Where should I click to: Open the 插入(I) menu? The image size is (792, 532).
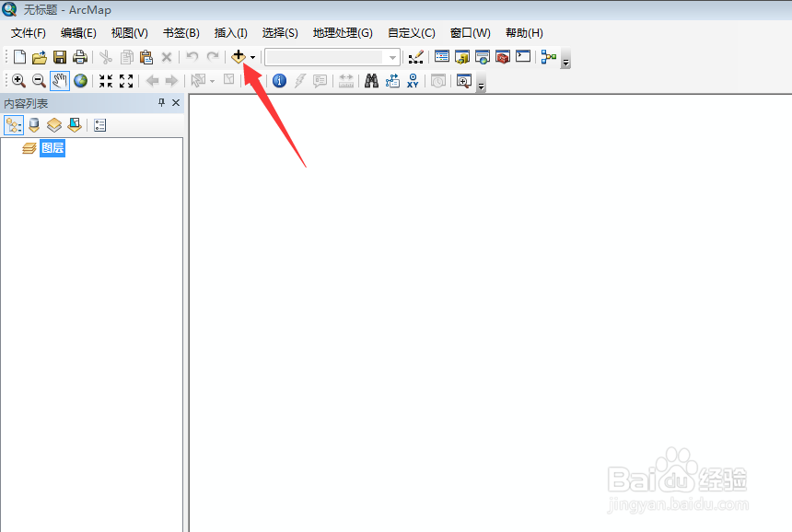click(x=231, y=33)
